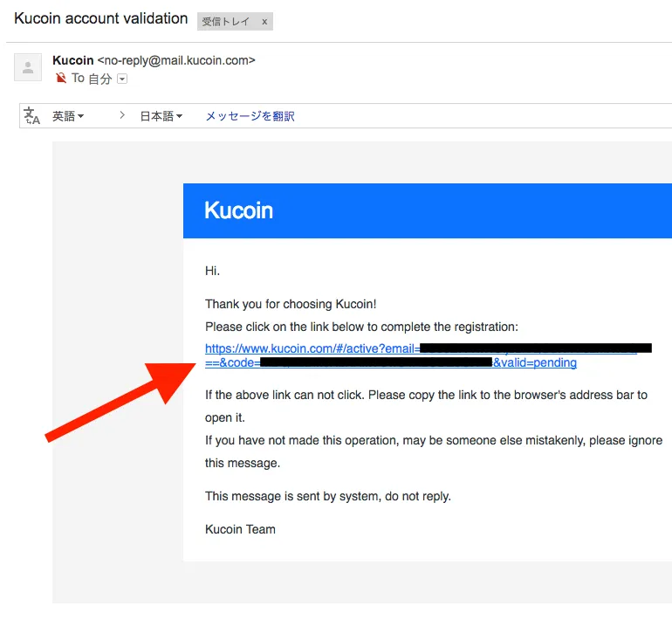
Task: Expand recipient details arrow next to 自分
Action: (x=122, y=79)
